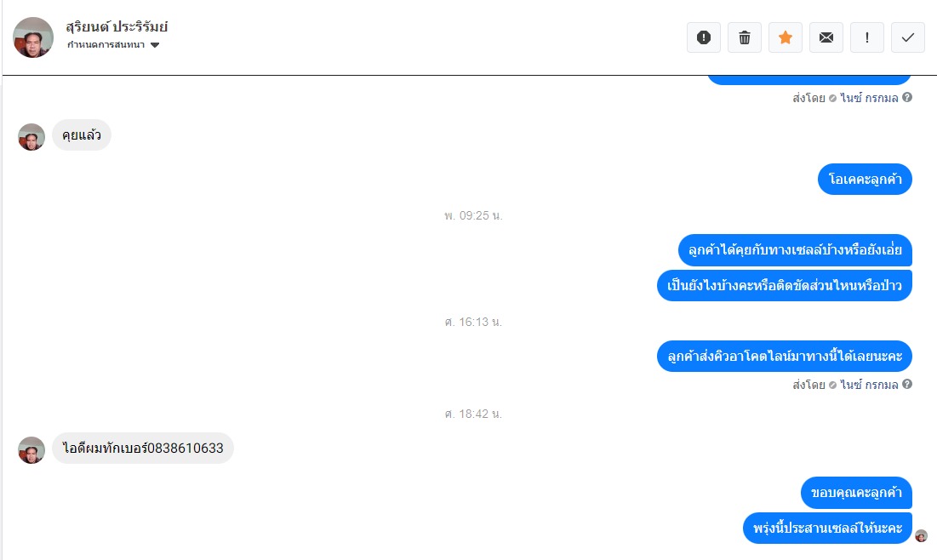Click the verified badge icon next to lower ส่งโดย
The image size is (937, 560).
(832, 385)
